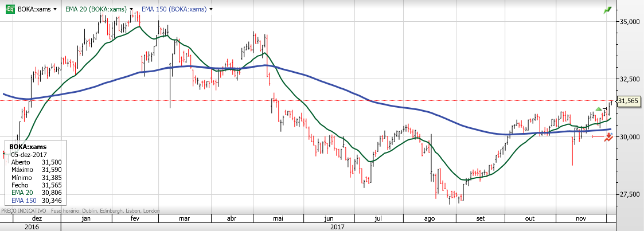Select the BOKA:xams symbol name in header
The width and height of the screenshot is (644, 231).
point(34,9)
